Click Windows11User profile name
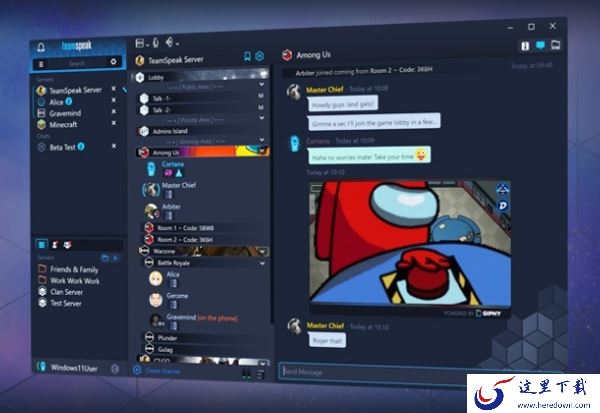The width and height of the screenshot is (600, 413). click(x=74, y=368)
